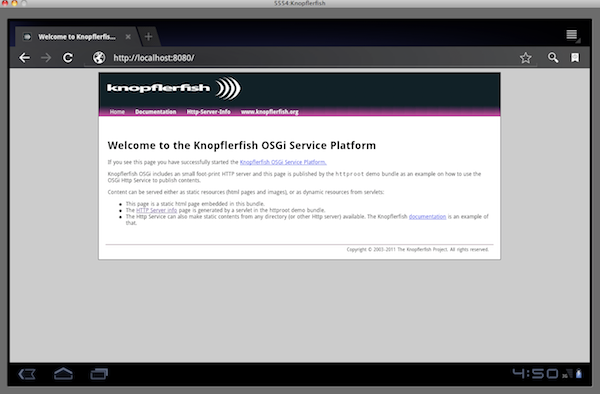
Task: Click the Knopflerfish logo banner
Action: click(x=174, y=88)
